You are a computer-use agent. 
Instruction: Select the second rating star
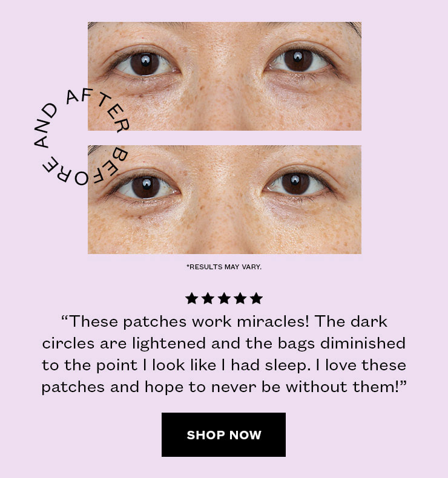(x=208, y=298)
